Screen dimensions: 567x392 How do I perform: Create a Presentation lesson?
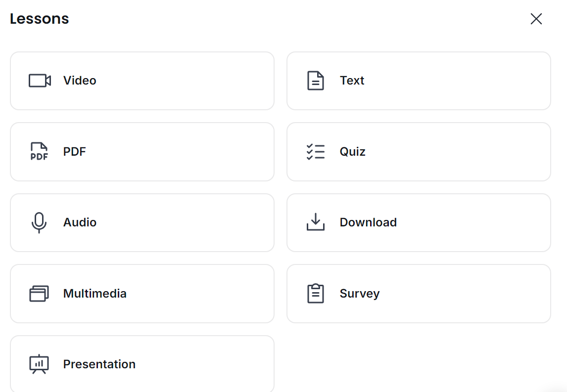click(142, 364)
